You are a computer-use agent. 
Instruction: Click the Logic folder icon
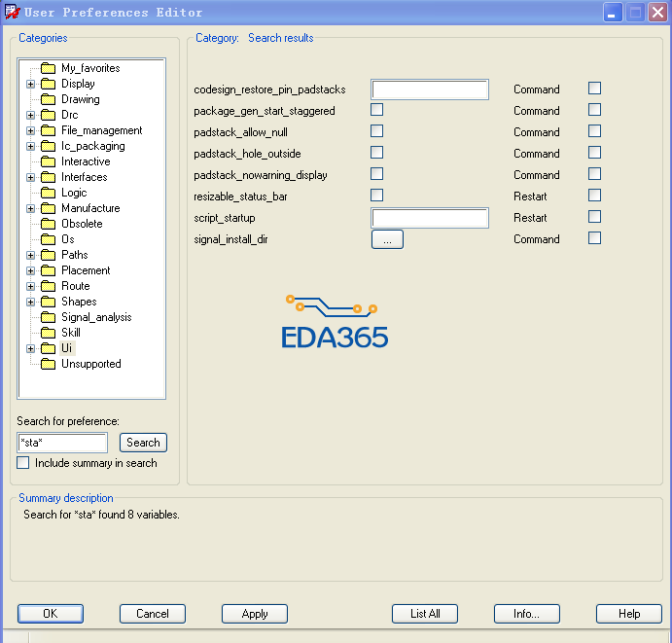(x=48, y=193)
